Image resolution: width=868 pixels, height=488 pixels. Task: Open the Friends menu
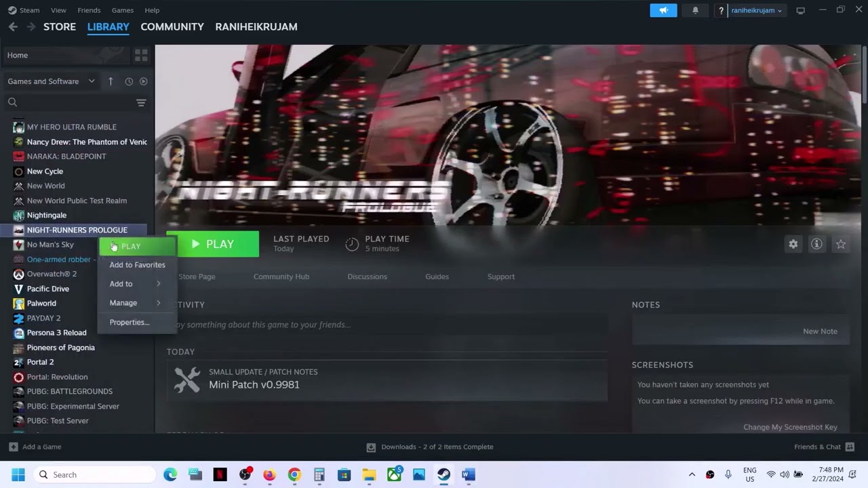(x=89, y=10)
